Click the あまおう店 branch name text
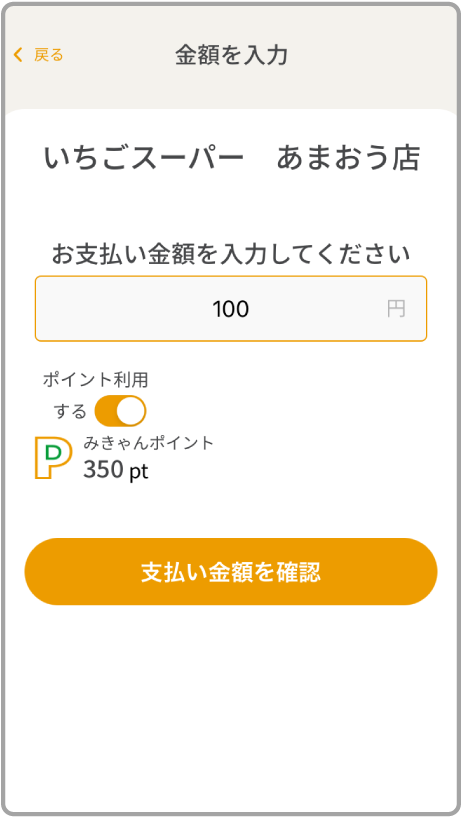The width and height of the screenshot is (462, 818). tap(348, 158)
